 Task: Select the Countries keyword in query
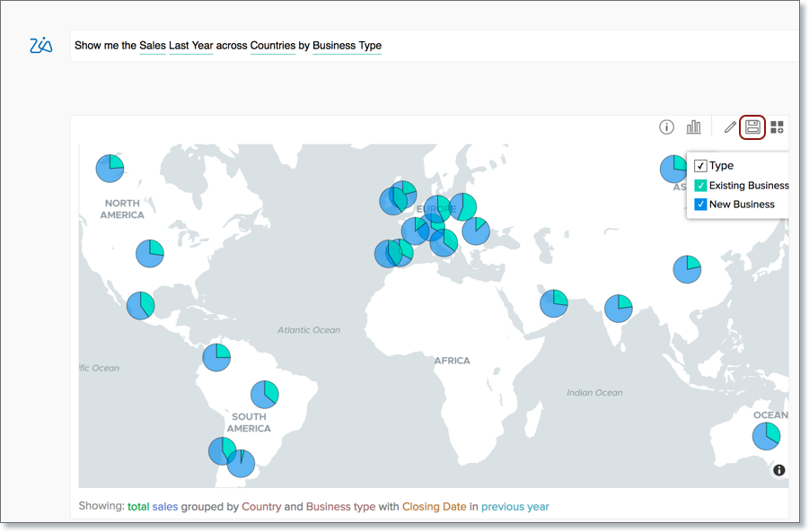coord(272,46)
